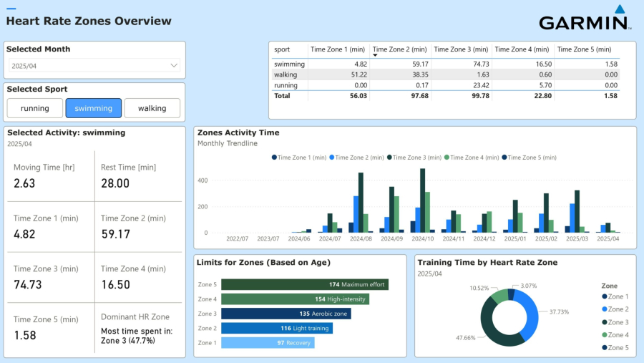This screenshot has height=363, width=644.
Task: Select Zone 1 dot in donut chart legend
Action: click(x=605, y=296)
